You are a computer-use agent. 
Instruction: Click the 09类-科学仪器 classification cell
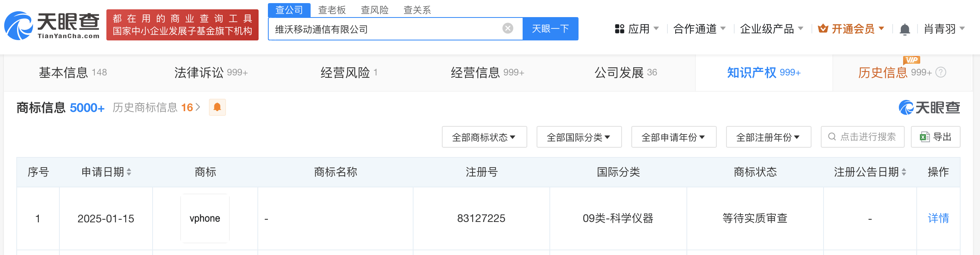pyautogui.click(x=618, y=218)
